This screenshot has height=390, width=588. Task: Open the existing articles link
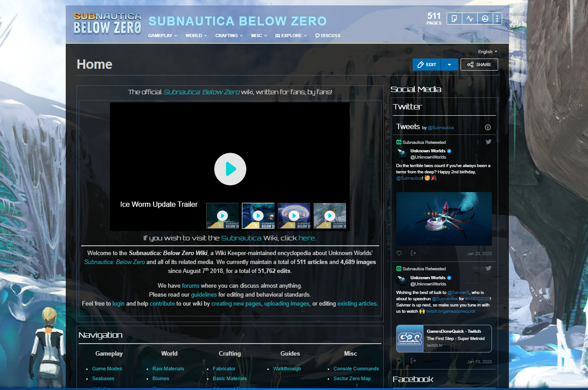[357, 303]
